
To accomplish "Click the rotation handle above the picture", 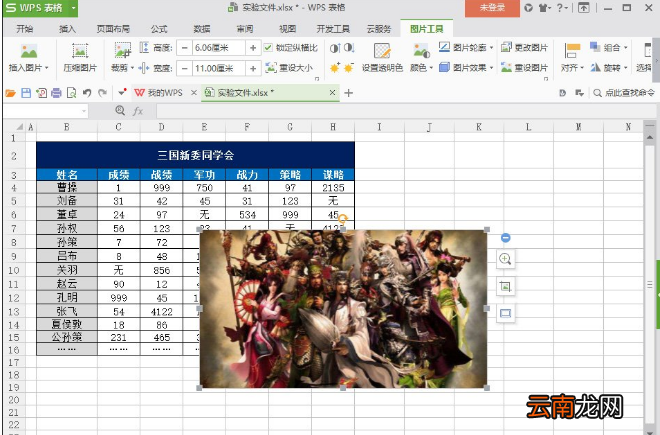I will point(343,219).
